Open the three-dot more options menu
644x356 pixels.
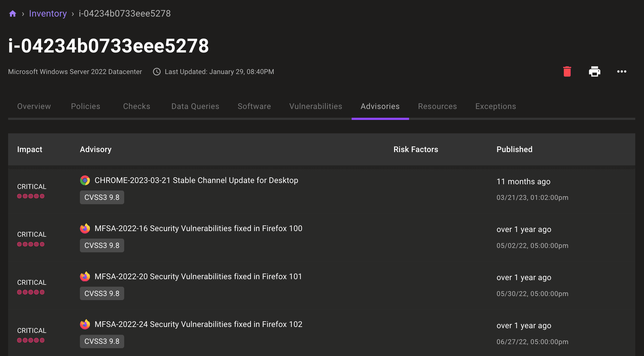tap(622, 72)
